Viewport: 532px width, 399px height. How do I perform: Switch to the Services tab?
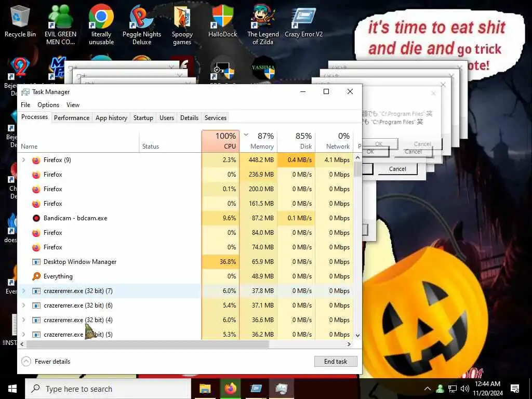pos(216,118)
